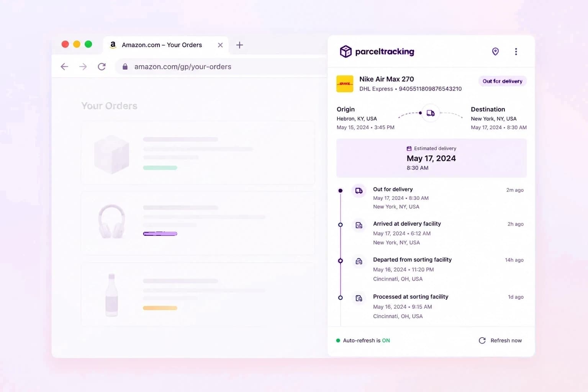Click the Refresh now button

coord(500,340)
